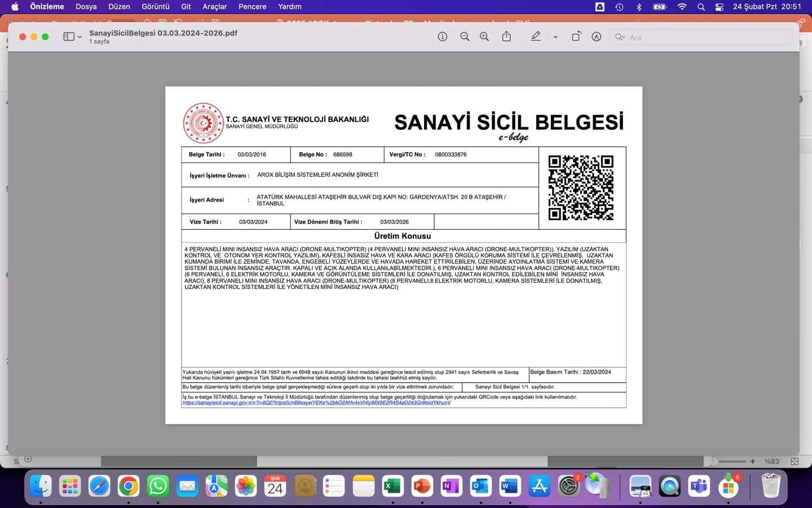Open the document Inspector info icon
812x508 pixels.
[443, 37]
